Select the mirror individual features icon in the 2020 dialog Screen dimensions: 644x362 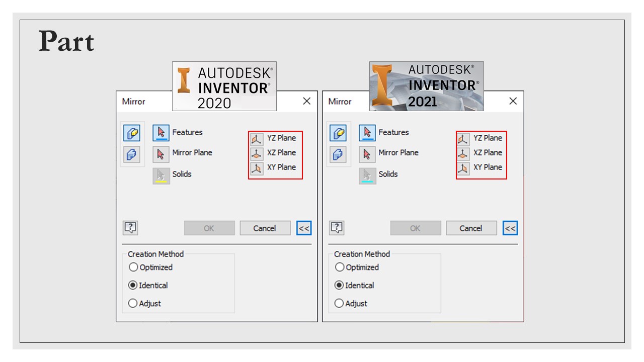tap(132, 133)
